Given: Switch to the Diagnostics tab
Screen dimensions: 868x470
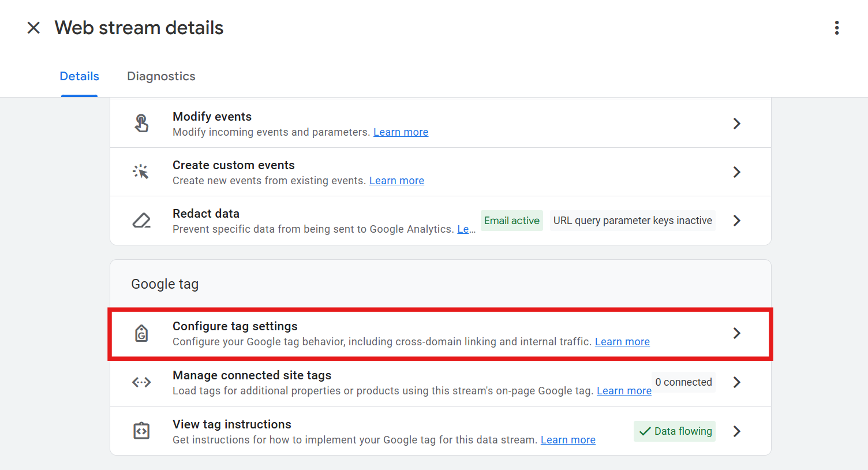Looking at the screenshot, I should tap(161, 76).
